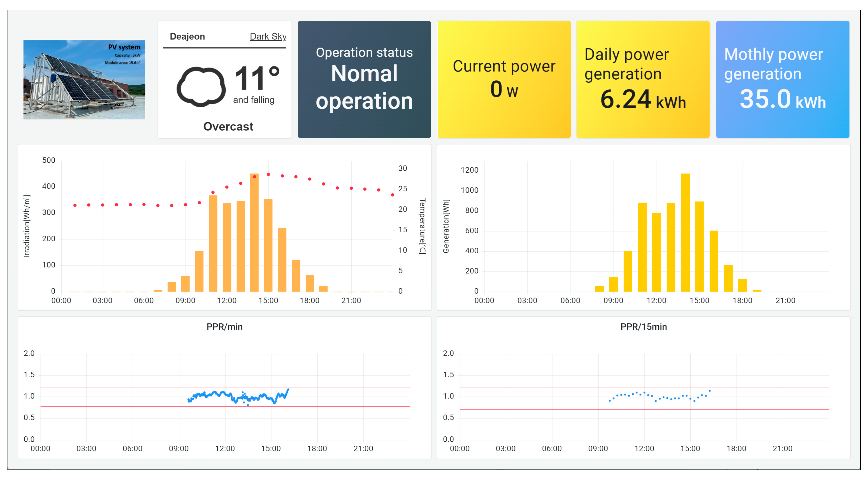Click the overcast cloud weather icon
Screen dimensions: 868x479
pyautogui.click(x=201, y=87)
